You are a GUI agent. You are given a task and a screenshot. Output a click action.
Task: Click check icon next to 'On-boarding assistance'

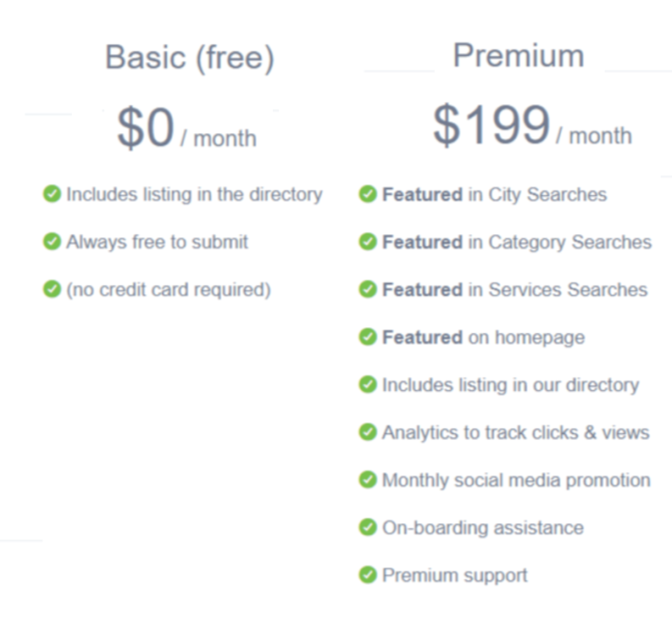[367, 527]
